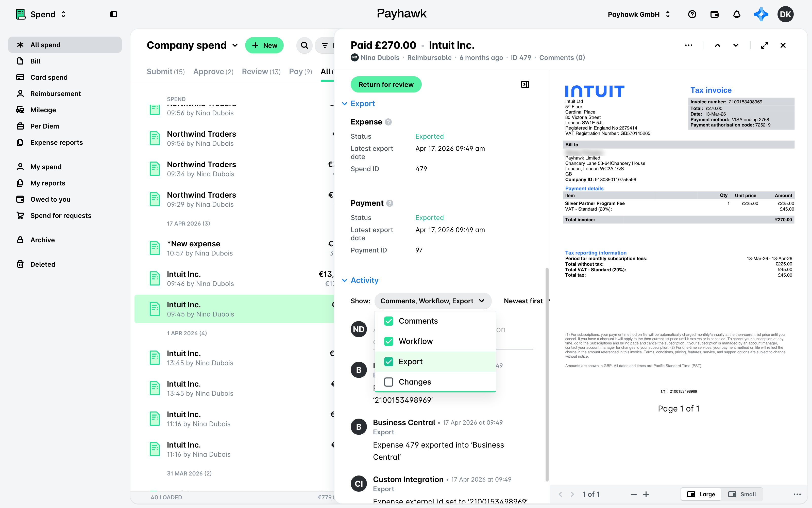Open the Company spend dropdown

pos(192,45)
